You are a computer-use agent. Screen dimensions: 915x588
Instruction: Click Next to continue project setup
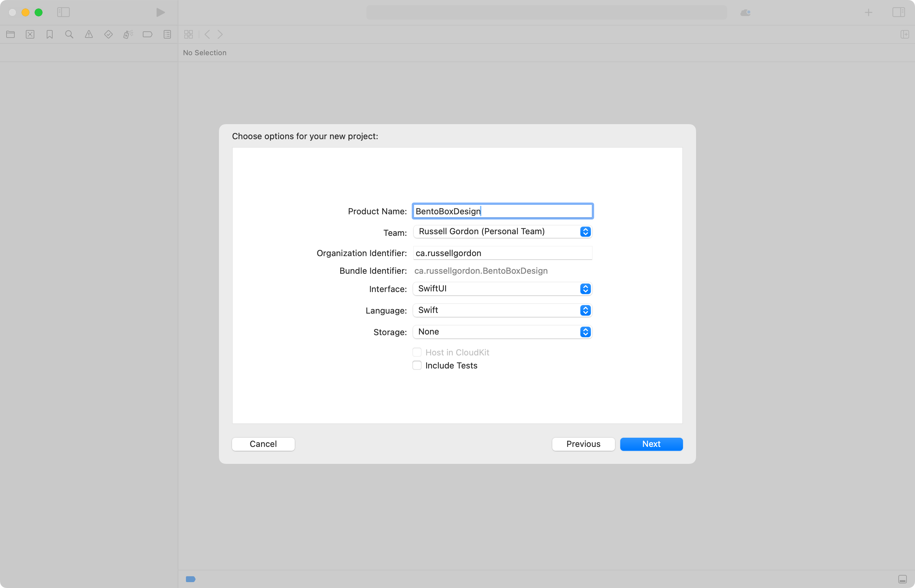click(x=651, y=444)
